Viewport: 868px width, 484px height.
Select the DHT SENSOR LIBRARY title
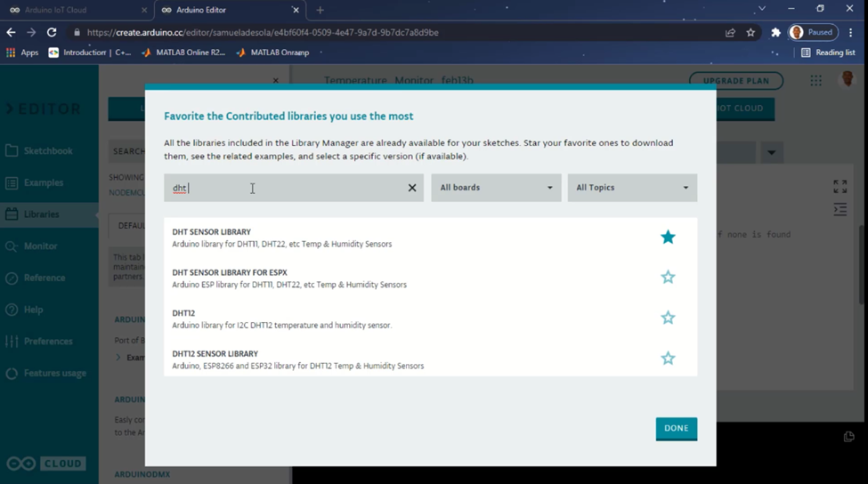click(x=212, y=231)
